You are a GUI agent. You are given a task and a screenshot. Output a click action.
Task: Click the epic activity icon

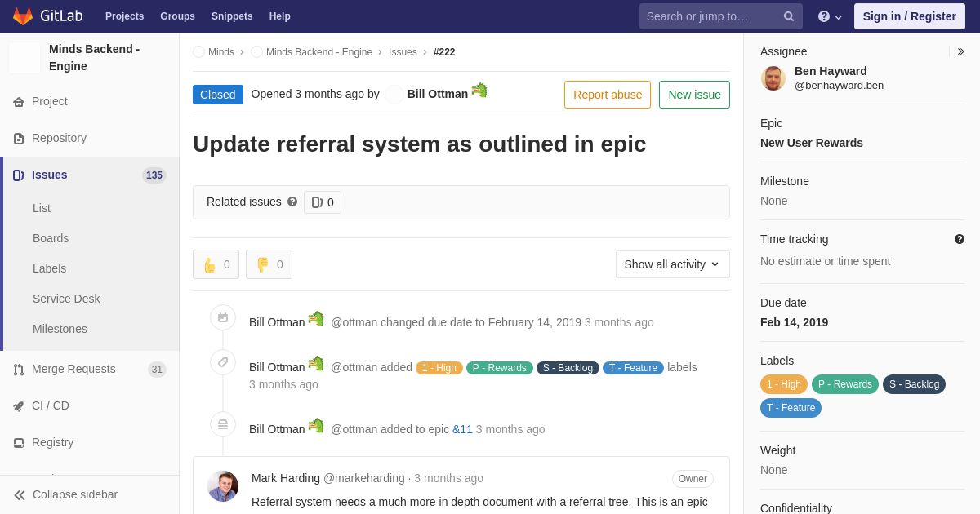pos(223,424)
